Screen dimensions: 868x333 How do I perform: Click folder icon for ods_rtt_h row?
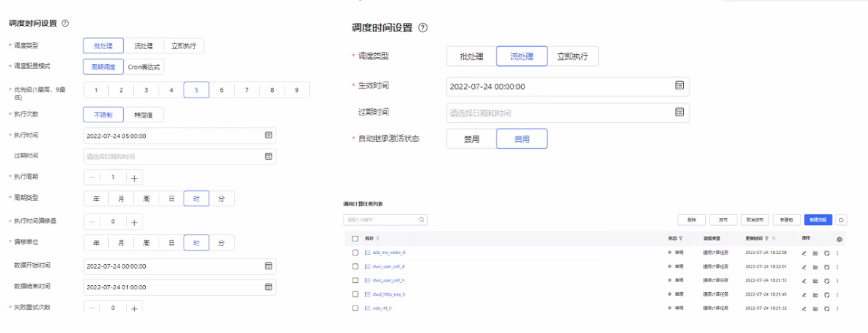point(815,309)
